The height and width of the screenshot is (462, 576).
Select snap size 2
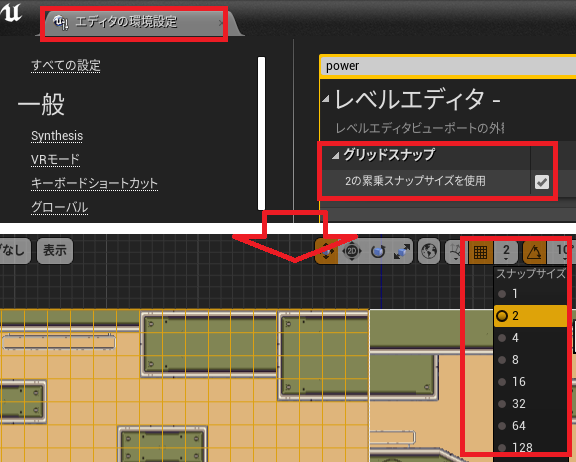pos(531,316)
